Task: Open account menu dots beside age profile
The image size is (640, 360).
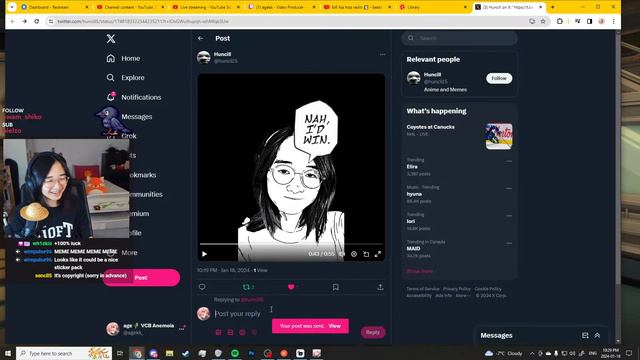Action: [182, 328]
